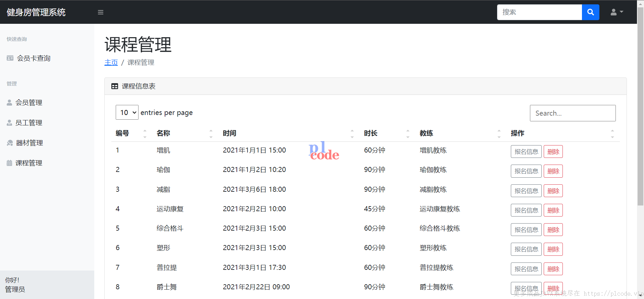Focus the top 搜索 input field
The image size is (644, 299).
coord(539,12)
